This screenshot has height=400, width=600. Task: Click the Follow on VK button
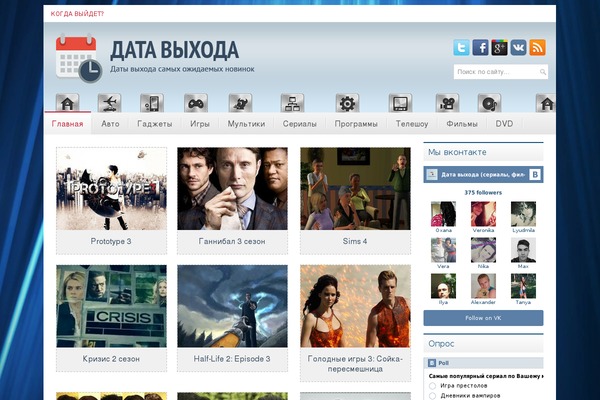(x=483, y=318)
